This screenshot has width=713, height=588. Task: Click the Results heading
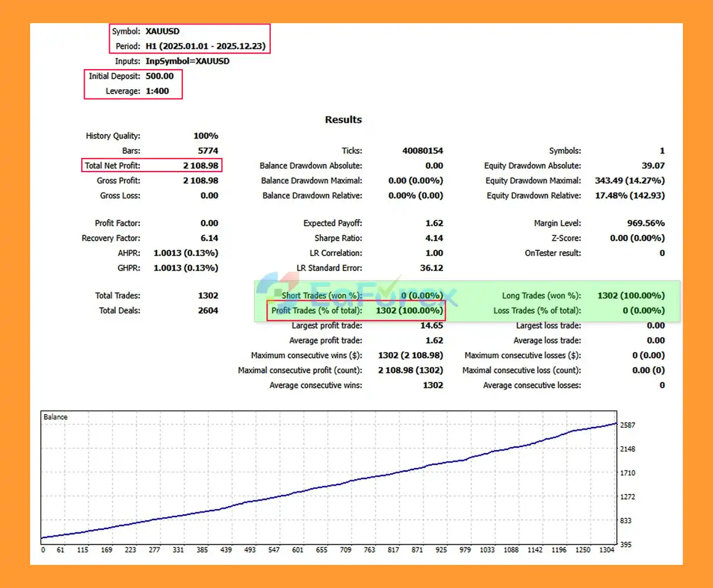coord(343,120)
